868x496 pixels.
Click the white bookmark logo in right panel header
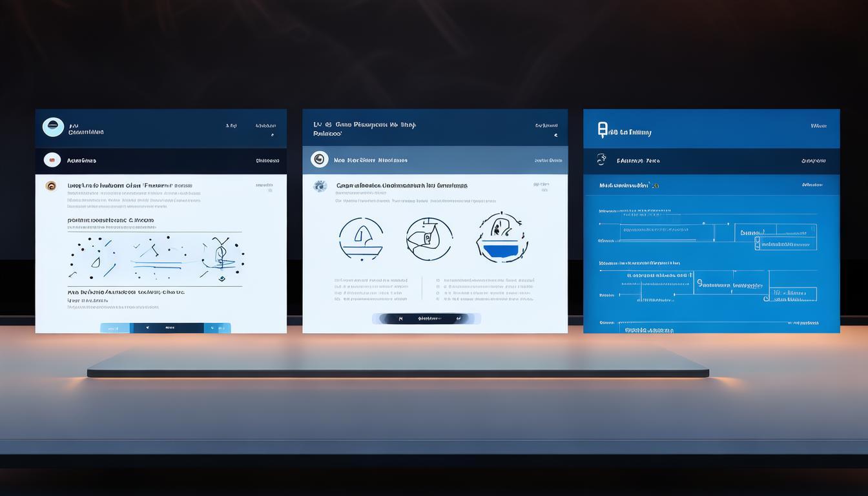pyautogui.click(x=603, y=131)
